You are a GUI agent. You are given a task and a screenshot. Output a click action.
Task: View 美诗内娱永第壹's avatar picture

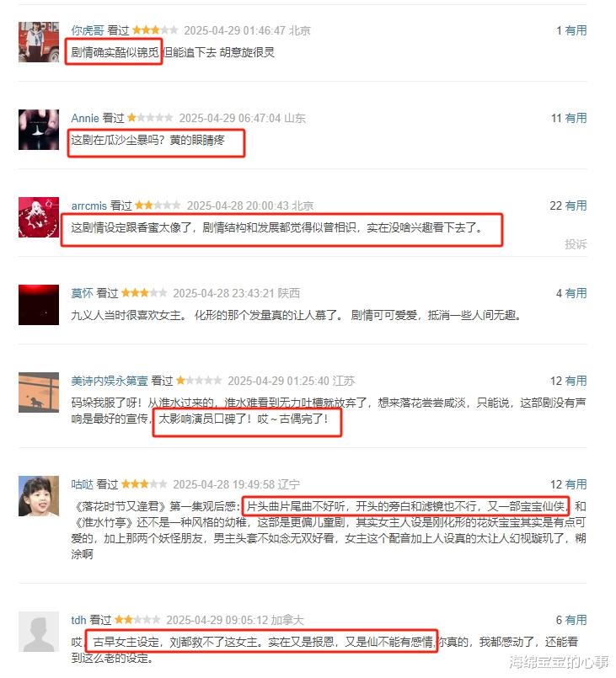click(39, 392)
